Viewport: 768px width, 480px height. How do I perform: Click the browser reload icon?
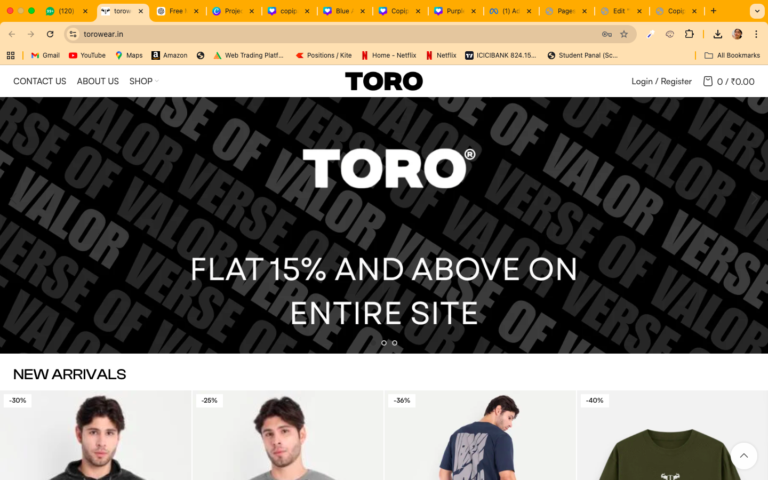click(50, 34)
